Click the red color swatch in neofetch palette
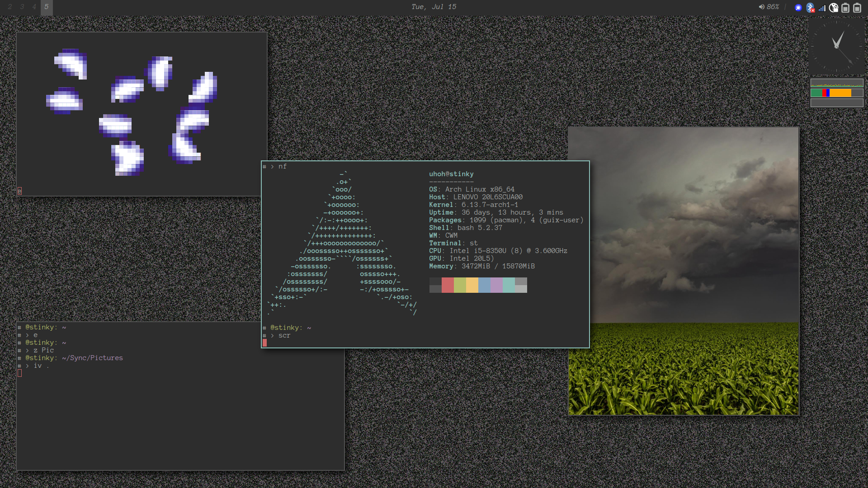 coord(448,285)
